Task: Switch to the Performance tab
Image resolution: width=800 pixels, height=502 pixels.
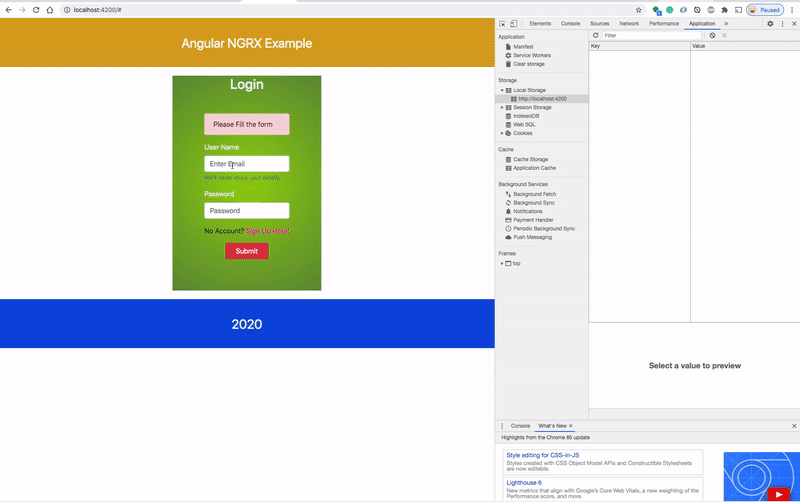Action: pyautogui.click(x=664, y=23)
